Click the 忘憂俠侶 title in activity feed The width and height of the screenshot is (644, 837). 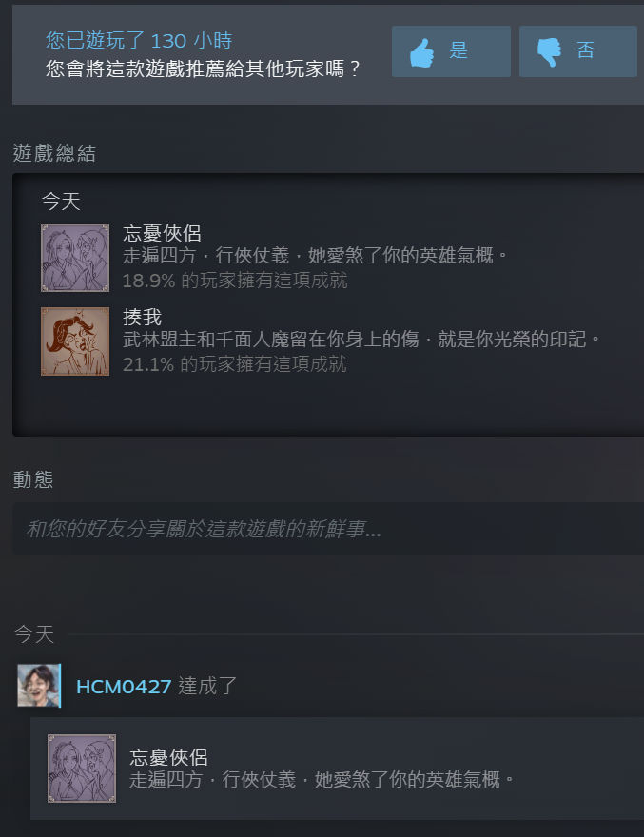point(168,757)
